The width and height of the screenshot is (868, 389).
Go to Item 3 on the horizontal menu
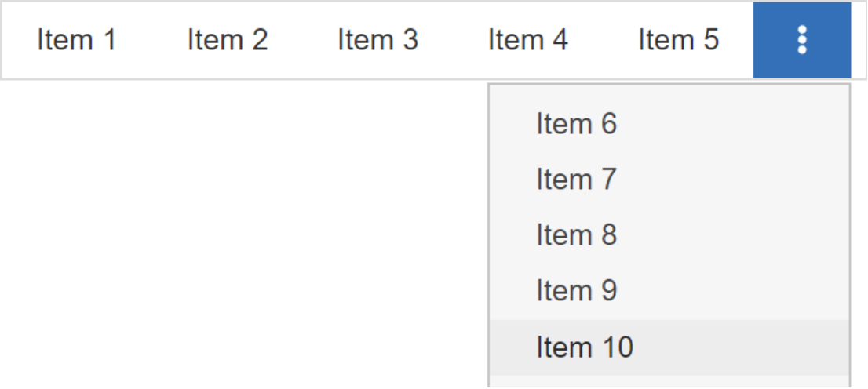pos(377,40)
